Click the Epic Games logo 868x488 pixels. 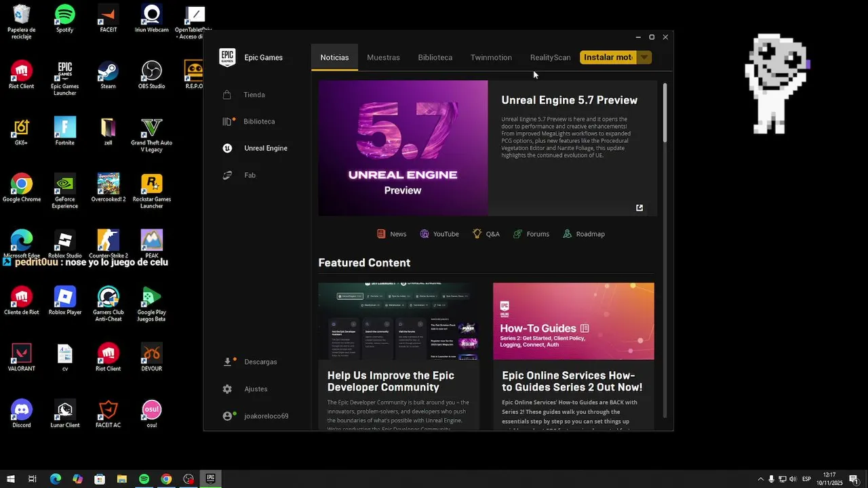tap(227, 58)
